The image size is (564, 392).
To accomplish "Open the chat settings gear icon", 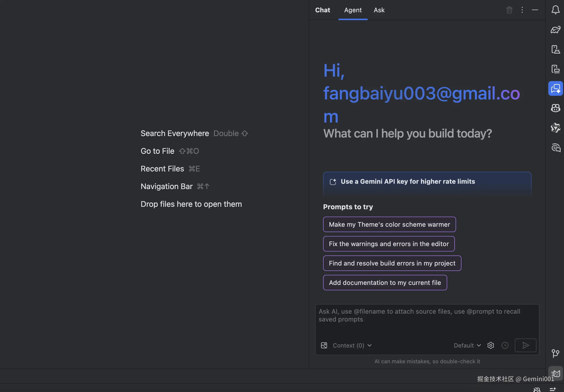I will 490,345.
